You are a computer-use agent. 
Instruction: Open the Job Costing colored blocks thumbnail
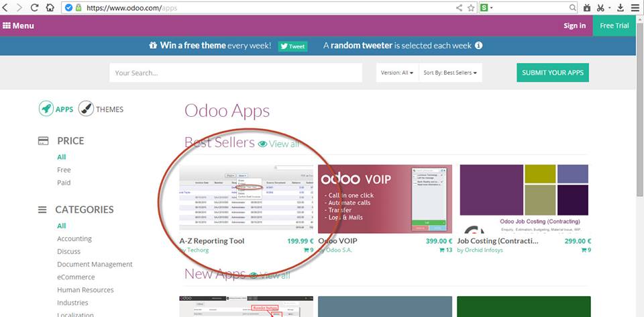point(524,199)
